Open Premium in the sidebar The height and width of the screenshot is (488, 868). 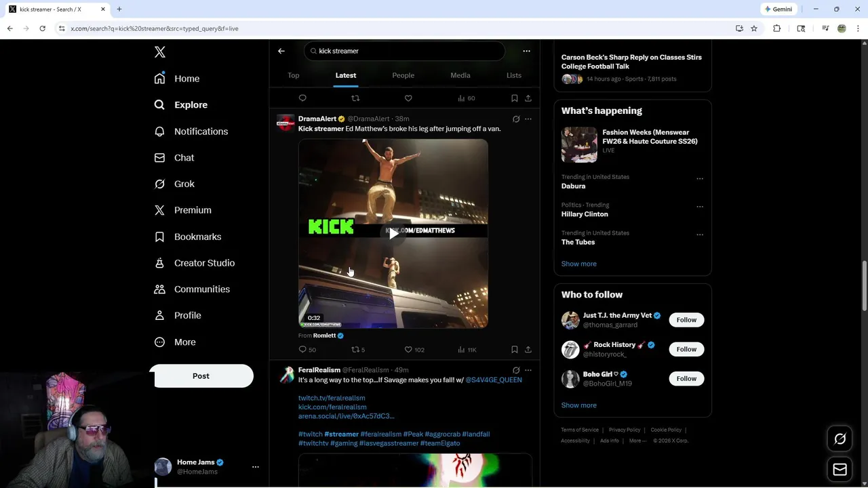click(x=183, y=210)
